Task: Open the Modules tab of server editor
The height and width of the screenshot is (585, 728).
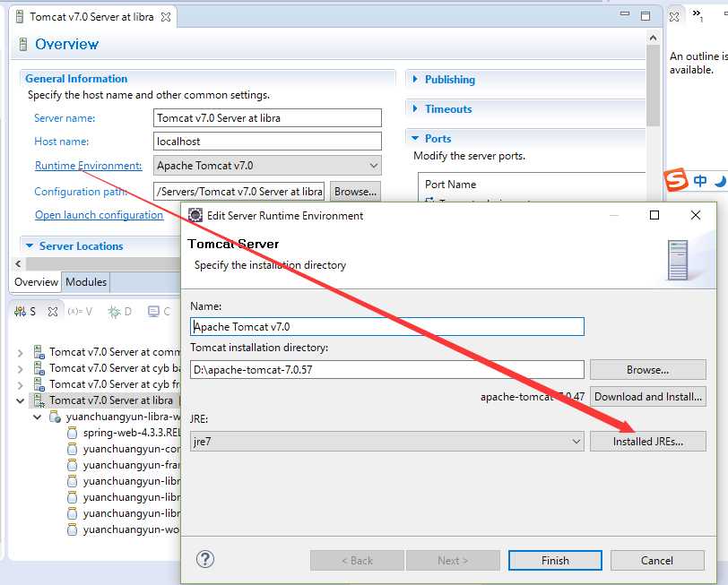Action: coord(86,282)
